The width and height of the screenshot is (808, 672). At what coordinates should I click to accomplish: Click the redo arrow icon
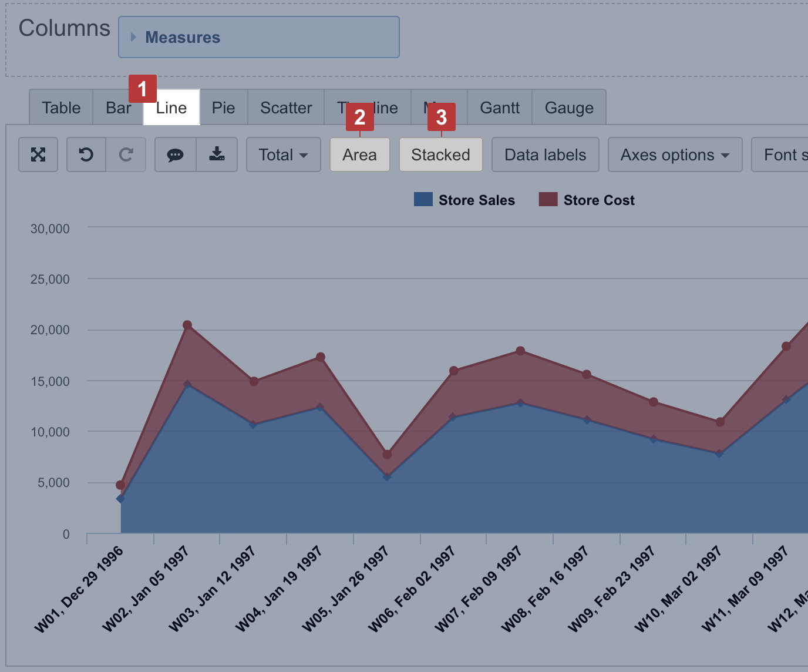(126, 154)
